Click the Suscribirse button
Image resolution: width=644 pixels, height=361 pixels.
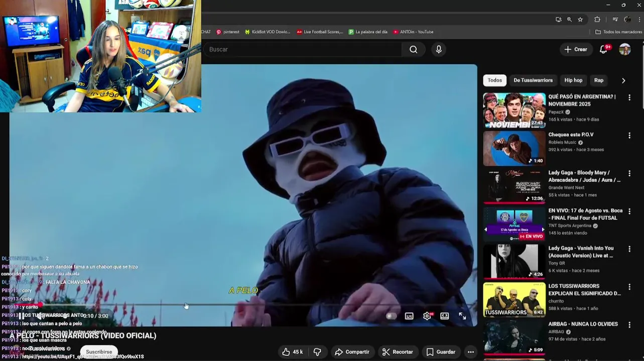(99, 352)
